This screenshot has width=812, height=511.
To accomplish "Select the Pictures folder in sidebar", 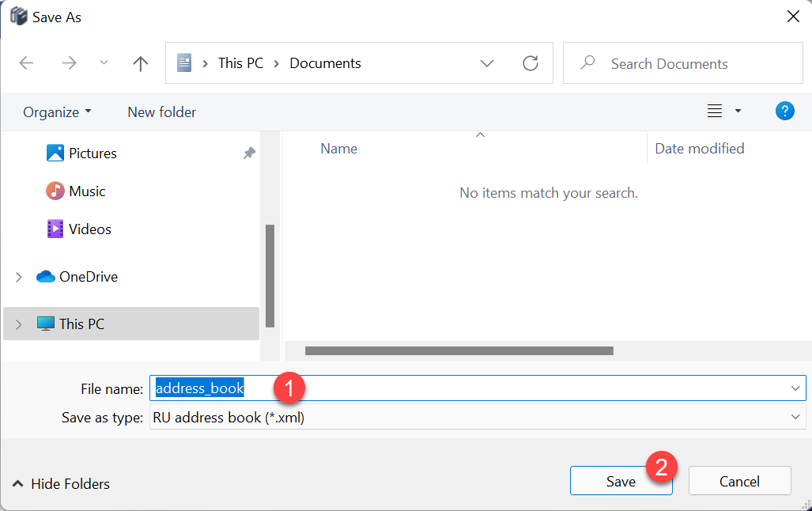I will (93, 153).
